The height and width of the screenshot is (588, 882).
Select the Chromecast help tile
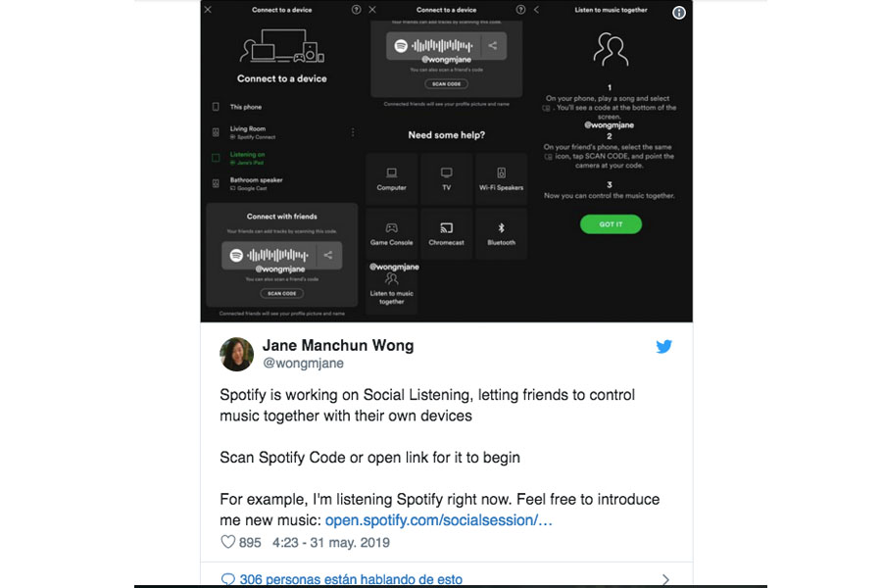(x=446, y=233)
